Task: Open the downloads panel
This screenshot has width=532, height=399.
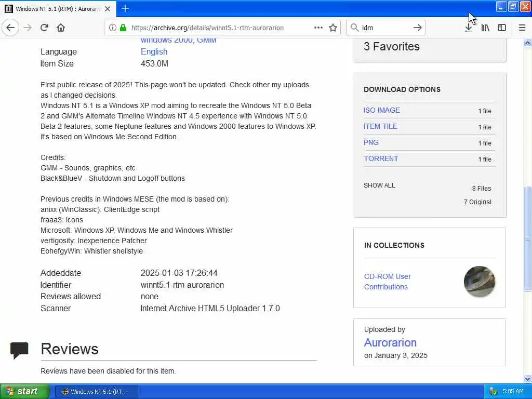Action: 468,28
